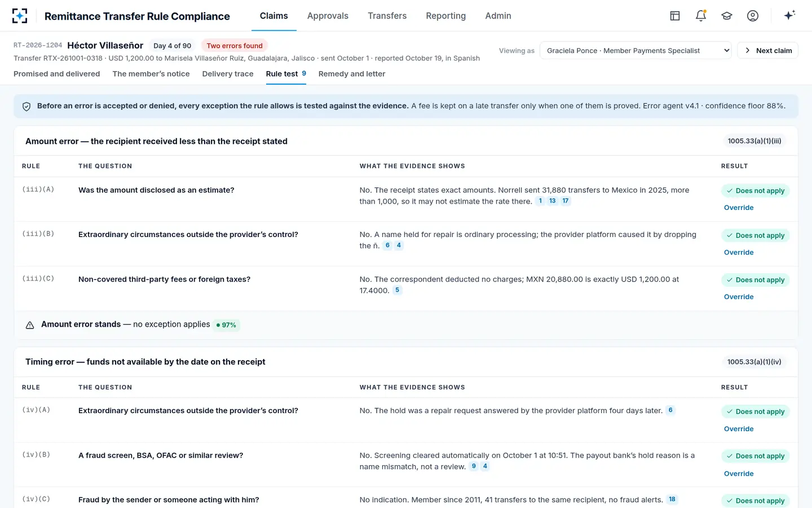
Task: Override the result for rule (iv)(A)
Action: pos(739,429)
